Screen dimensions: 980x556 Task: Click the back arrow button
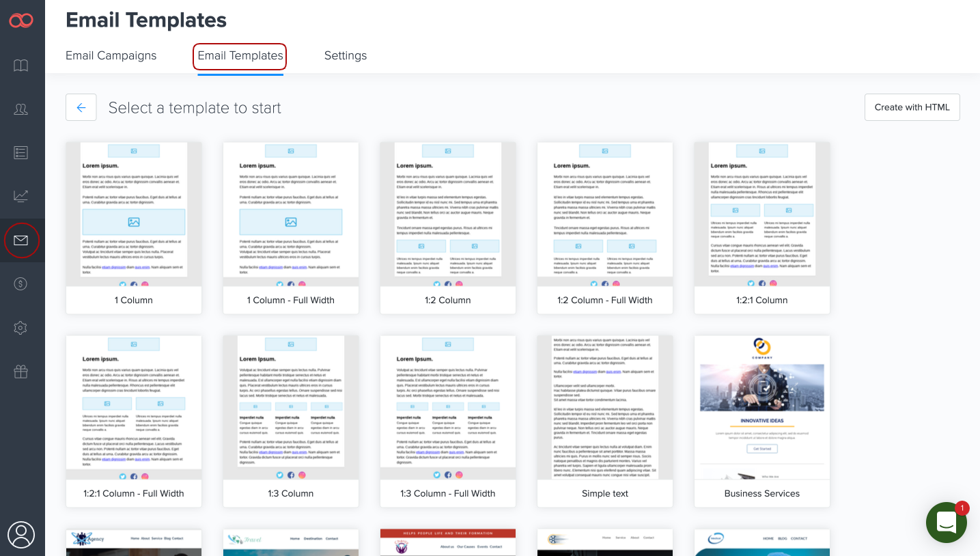tap(81, 107)
